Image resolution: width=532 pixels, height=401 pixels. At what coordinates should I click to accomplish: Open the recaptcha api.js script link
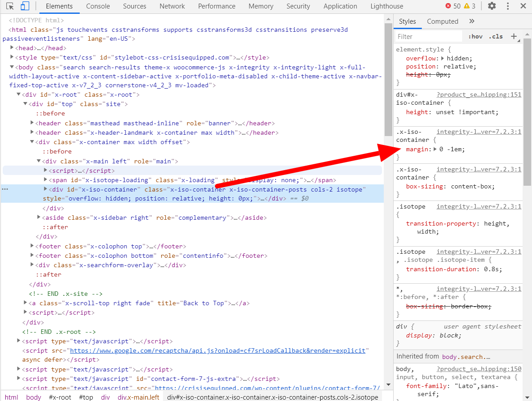(x=218, y=350)
